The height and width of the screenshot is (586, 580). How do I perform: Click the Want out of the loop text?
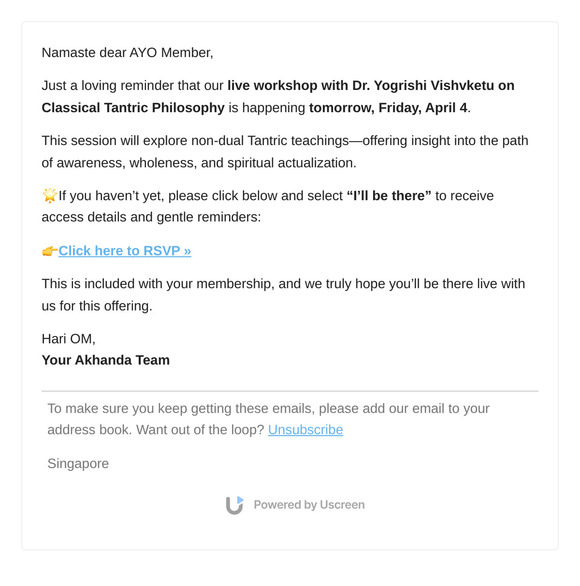pyautogui.click(x=200, y=430)
